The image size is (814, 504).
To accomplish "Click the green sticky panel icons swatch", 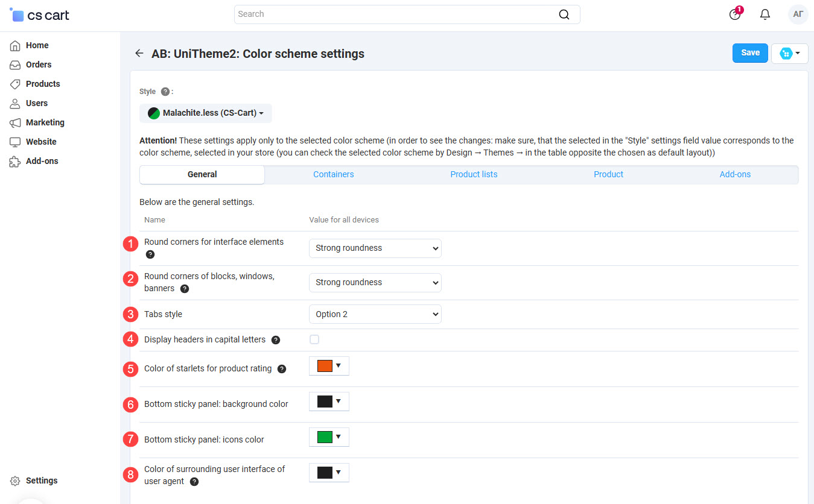I will coord(325,437).
